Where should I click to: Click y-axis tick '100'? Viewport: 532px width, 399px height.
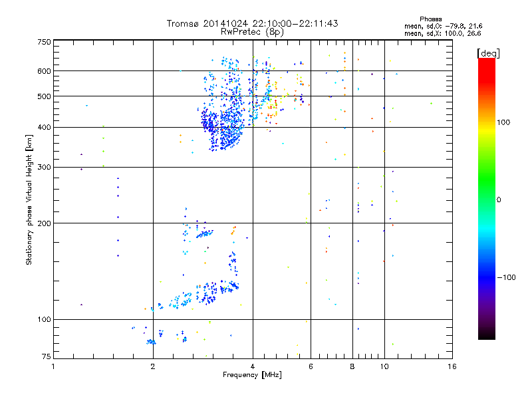[x=44, y=319]
